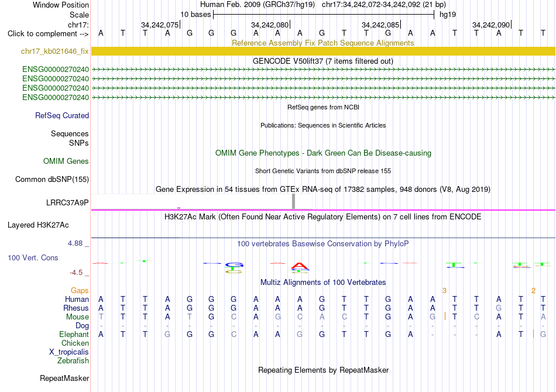
Task: Click the Dog species label
Action: click(x=83, y=326)
